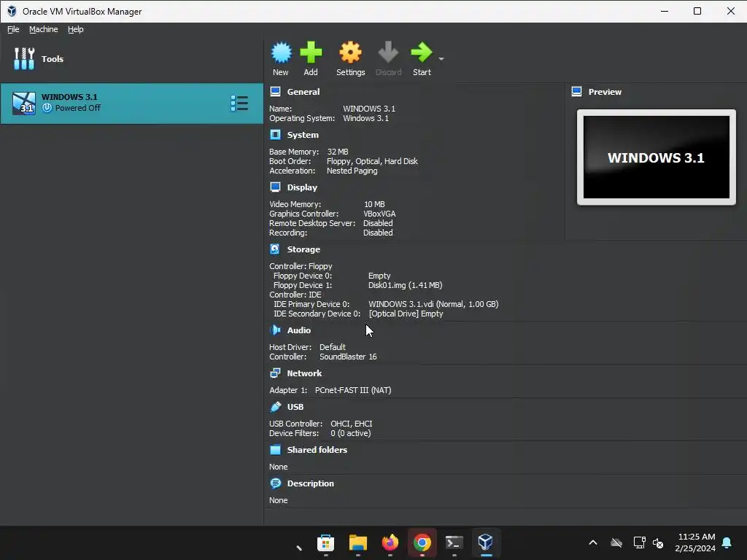Image resolution: width=747 pixels, height=560 pixels.
Task: Open Microsoft Store from taskbar
Action: coord(326,542)
